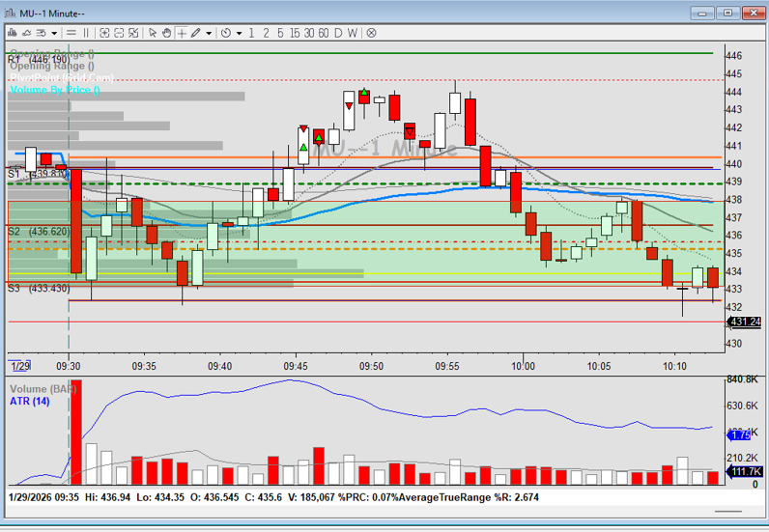769x532 pixels.
Task: Click the 10:00 time axis label
Action: pyautogui.click(x=523, y=366)
